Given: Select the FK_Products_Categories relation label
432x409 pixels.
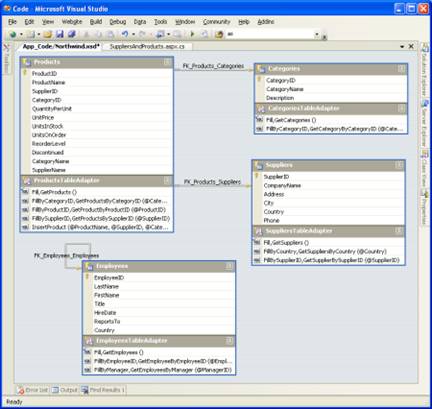Looking at the screenshot, I should click(213, 66).
